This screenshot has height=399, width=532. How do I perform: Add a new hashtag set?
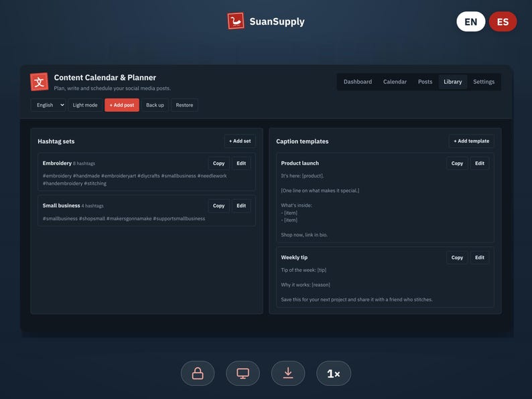click(x=240, y=141)
